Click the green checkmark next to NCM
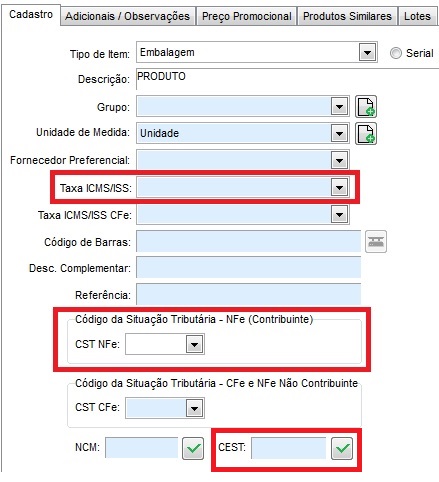This screenshot has width=439, height=482. tap(193, 448)
